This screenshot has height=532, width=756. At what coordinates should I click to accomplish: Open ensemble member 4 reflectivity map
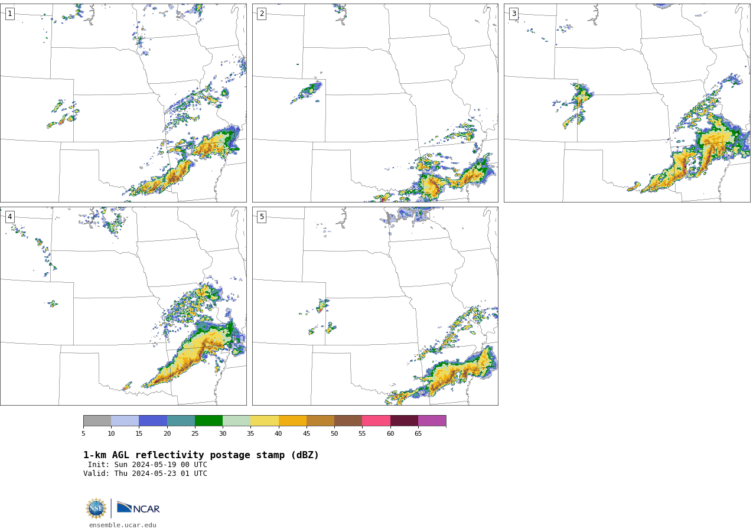123,306
